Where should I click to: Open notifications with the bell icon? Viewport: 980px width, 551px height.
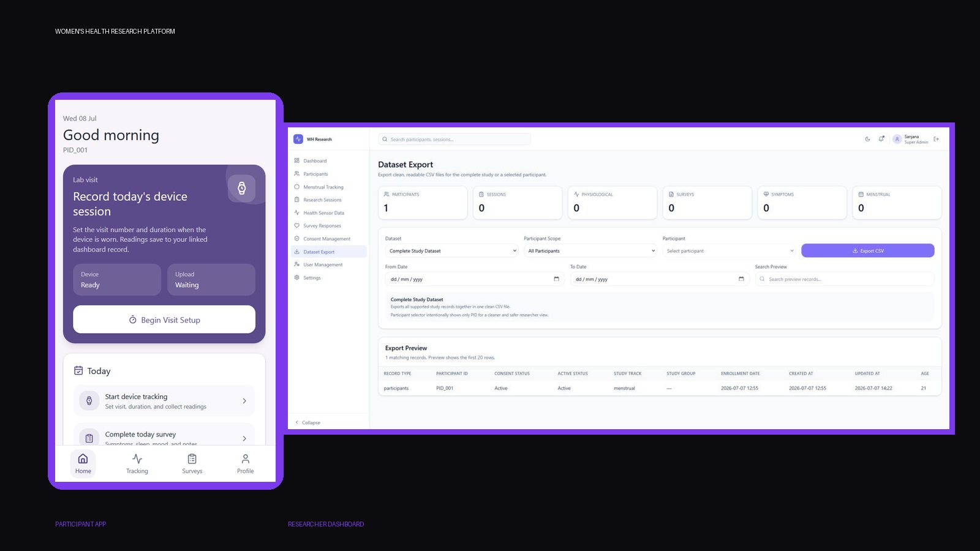881,139
